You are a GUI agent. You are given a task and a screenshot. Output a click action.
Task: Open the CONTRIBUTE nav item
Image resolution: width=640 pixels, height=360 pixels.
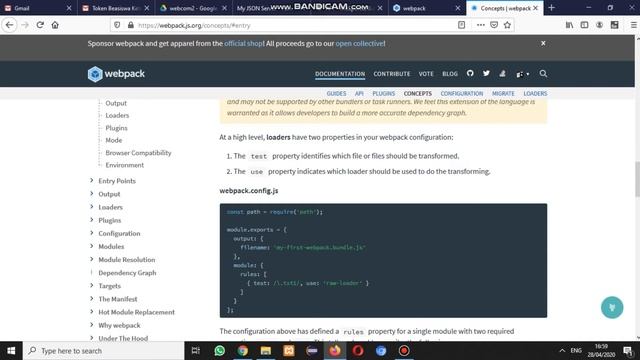392,74
